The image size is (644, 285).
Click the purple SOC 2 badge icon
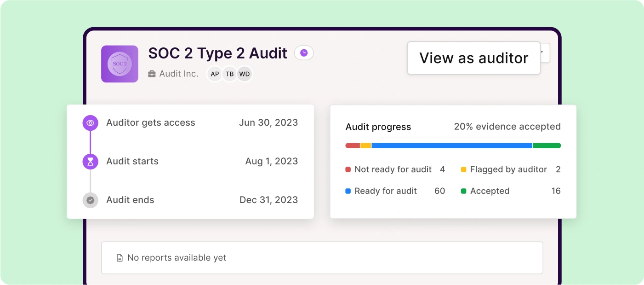(x=120, y=64)
